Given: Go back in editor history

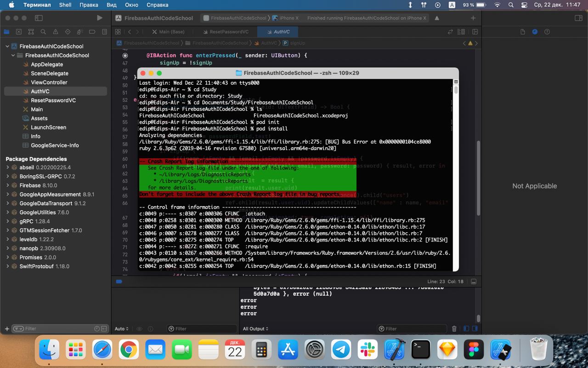Looking at the screenshot, I should (130, 32).
